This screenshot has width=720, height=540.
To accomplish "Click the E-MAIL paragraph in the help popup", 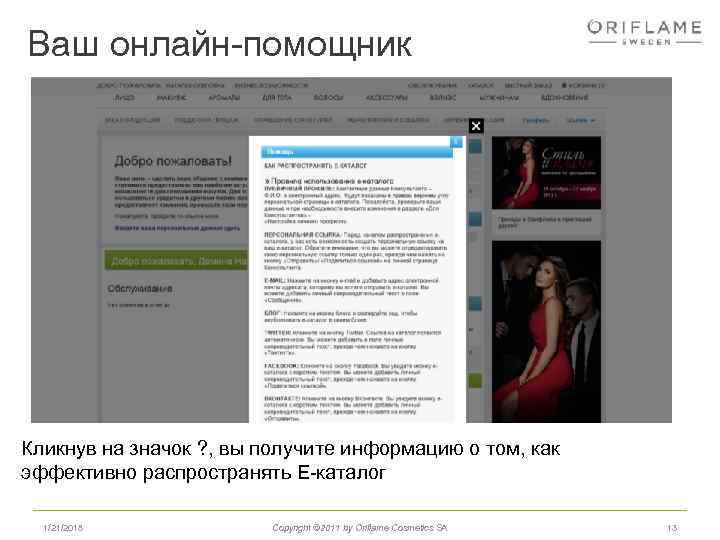I will pos(352,290).
